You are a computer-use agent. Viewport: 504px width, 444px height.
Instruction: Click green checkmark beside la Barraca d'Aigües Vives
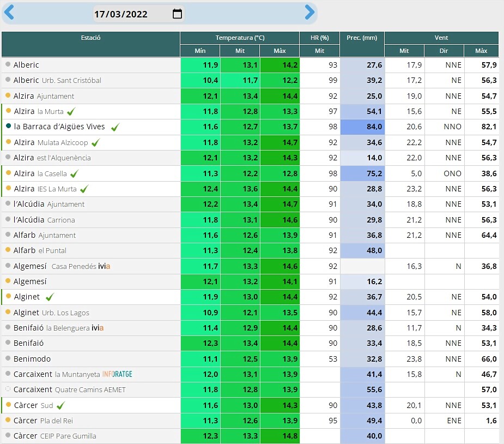pyautogui.click(x=115, y=127)
